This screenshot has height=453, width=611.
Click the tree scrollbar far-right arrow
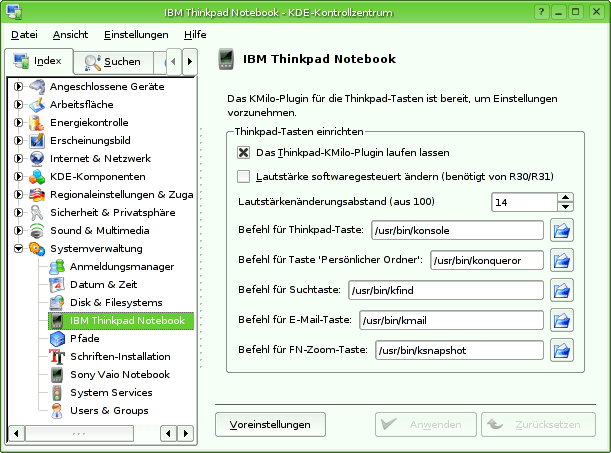(x=185, y=433)
